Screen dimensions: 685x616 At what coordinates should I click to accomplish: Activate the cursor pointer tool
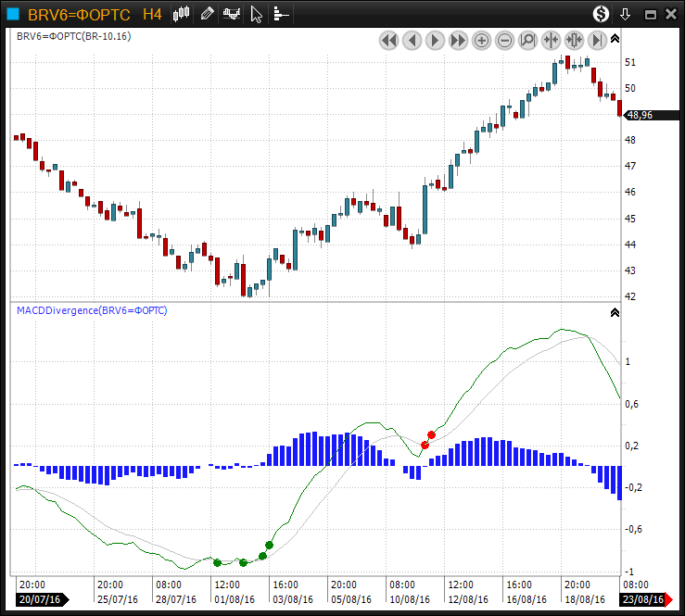point(257,14)
